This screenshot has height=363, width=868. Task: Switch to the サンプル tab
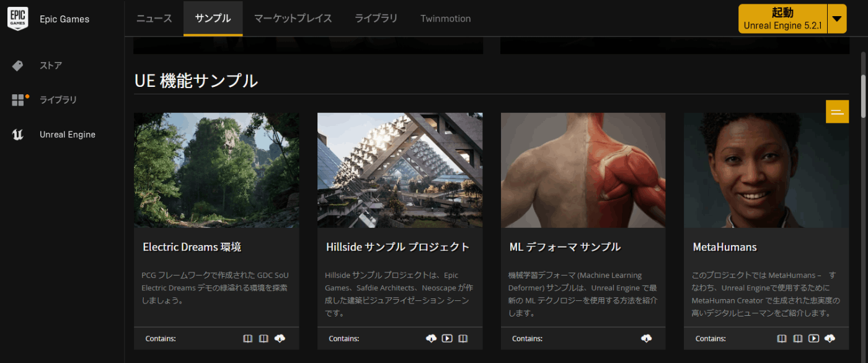[x=213, y=19]
